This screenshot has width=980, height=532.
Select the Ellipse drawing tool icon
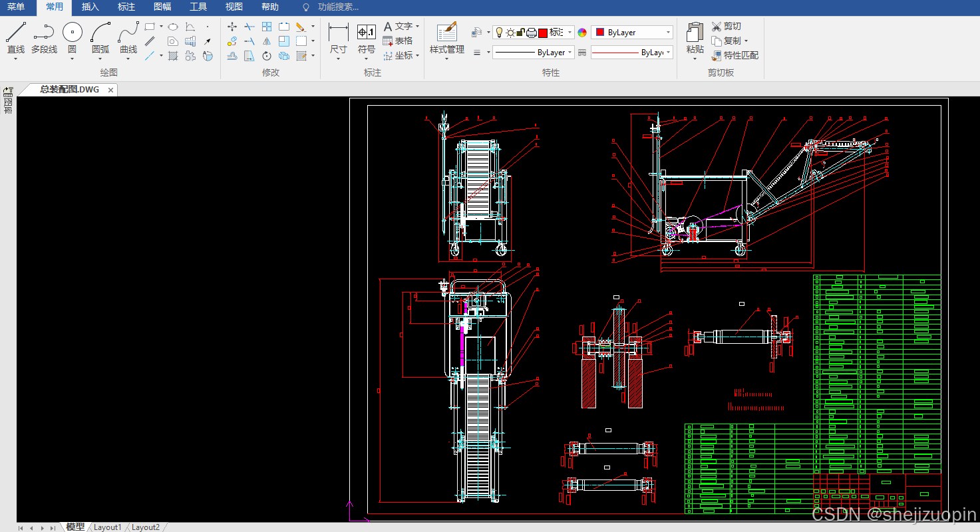coord(172,27)
